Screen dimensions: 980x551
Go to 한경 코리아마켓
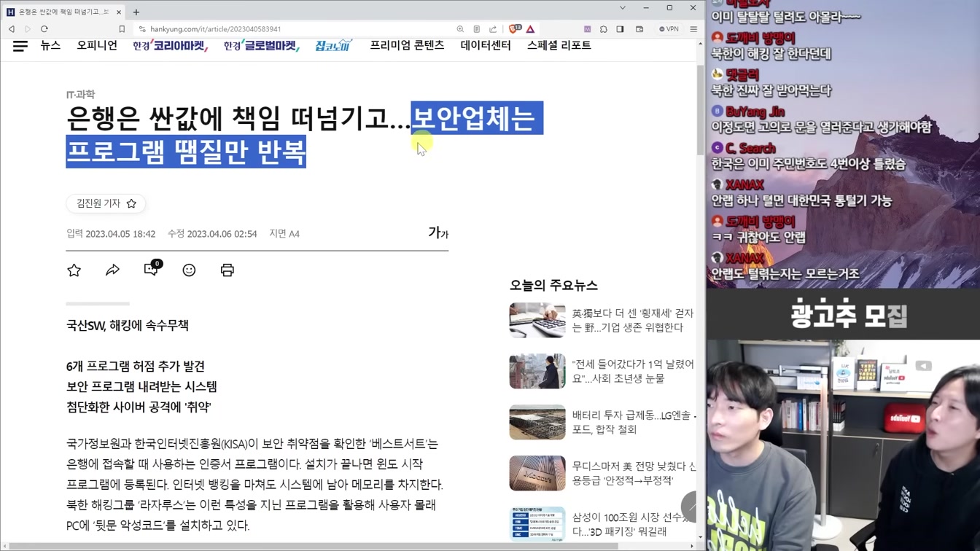point(171,45)
